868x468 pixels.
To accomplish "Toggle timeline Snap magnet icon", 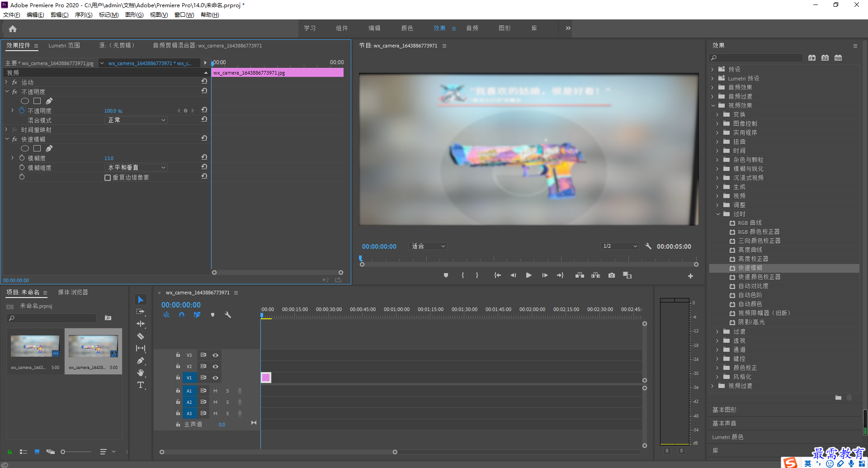I will 181,315.
